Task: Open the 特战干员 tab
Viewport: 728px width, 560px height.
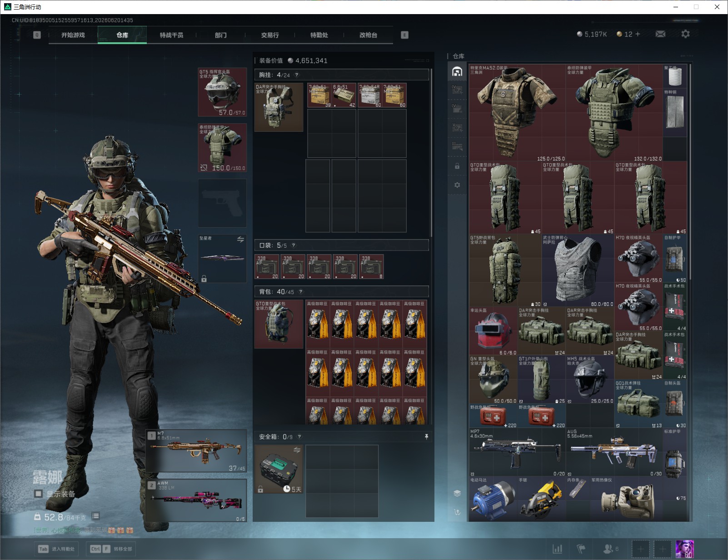Action: pos(171,35)
